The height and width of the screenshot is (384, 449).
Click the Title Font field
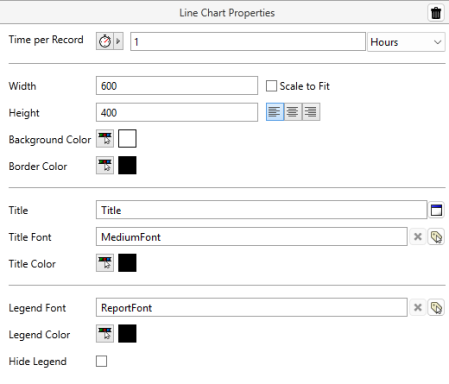click(252, 237)
